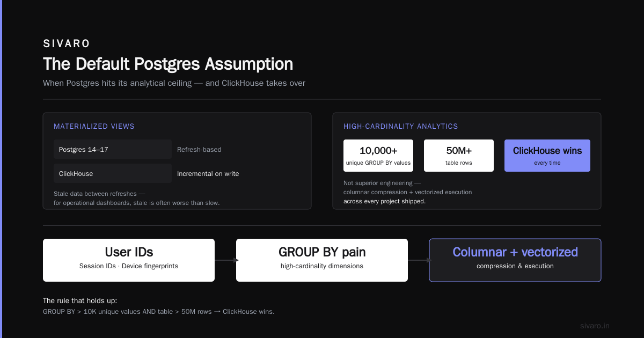This screenshot has width=644, height=338.
Task: Click 'The rule that holds up:' text
Action: [80, 301]
